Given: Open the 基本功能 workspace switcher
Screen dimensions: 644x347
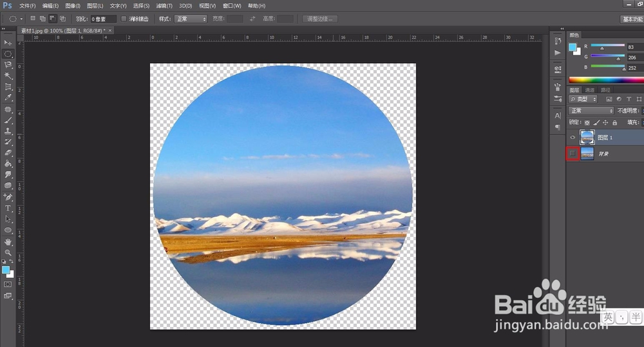Looking at the screenshot, I should pyautogui.click(x=632, y=19).
